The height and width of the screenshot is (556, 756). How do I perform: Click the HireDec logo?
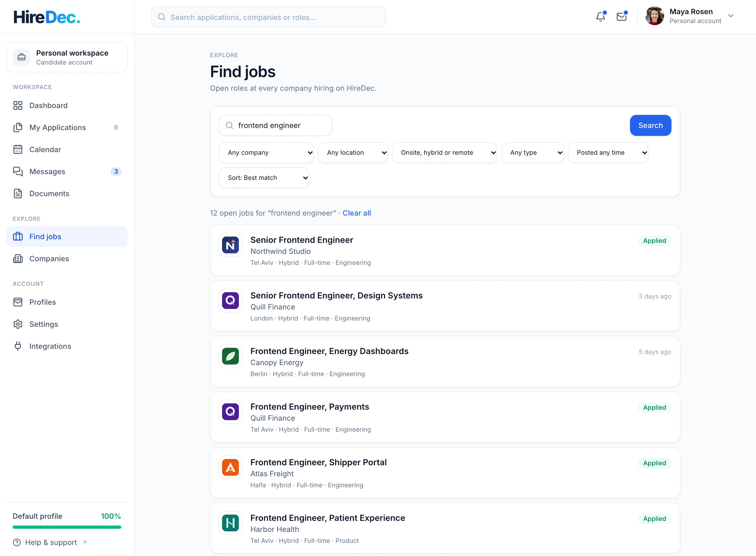point(47,17)
